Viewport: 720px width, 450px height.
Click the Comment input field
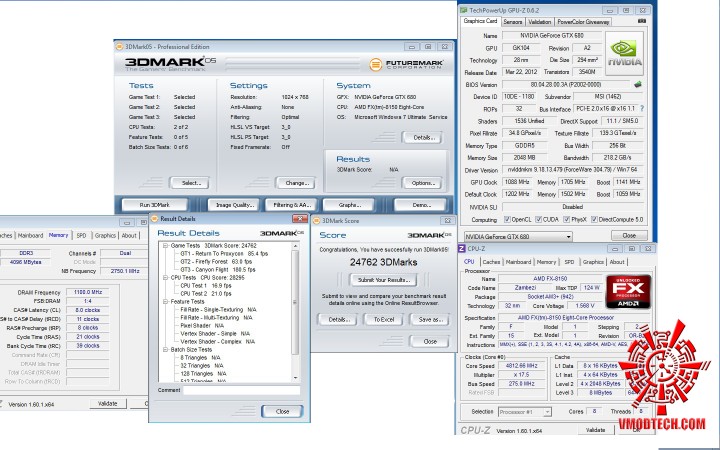pos(242,390)
